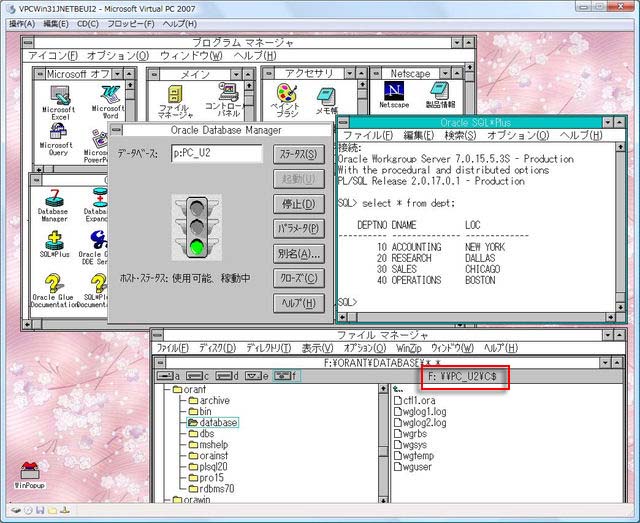Viewport: 640px width, 523px height.
Task: Select the wgsys file
Action: click(411, 445)
